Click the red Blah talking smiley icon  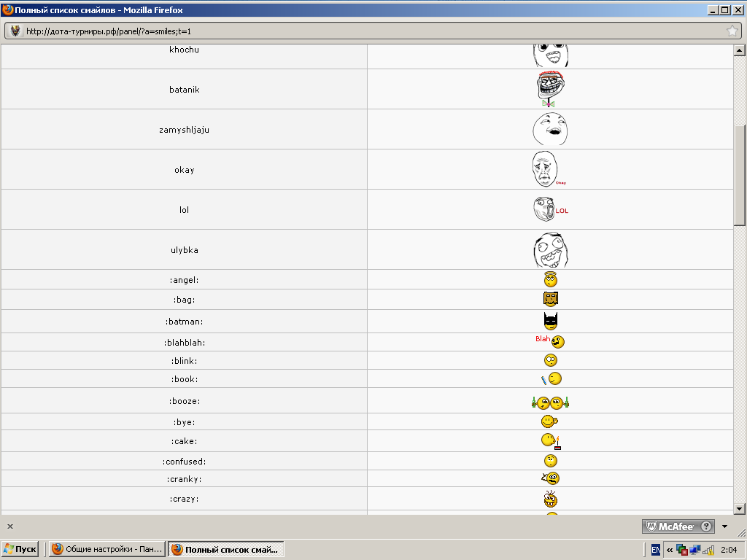pos(550,341)
